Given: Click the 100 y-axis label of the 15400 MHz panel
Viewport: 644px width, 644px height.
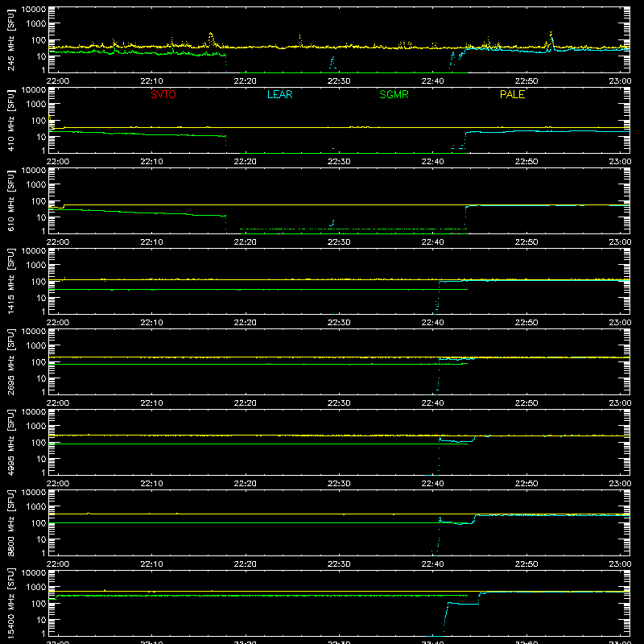Looking at the screenshot, I should point(38,604).
